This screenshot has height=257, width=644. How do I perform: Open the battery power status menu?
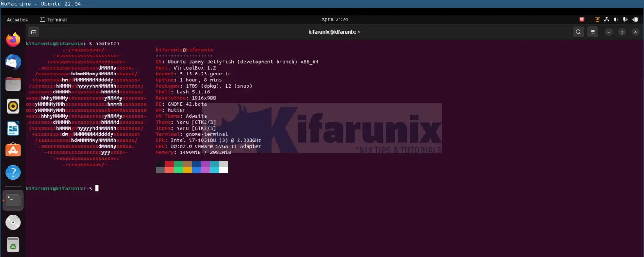tap(635, 19)
